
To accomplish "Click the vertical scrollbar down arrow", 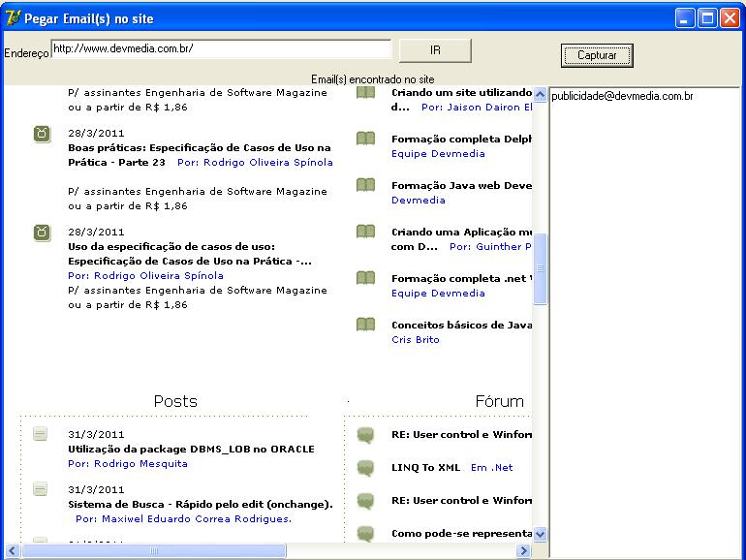I will [x=540, y=533].
